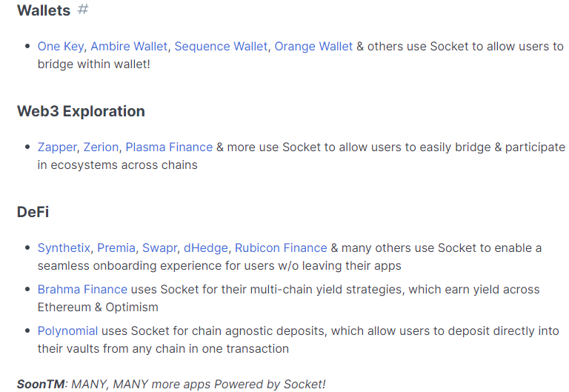Open the Ambire Wallet link
Screen dimensions: 569x392
[x=129, y=47]
